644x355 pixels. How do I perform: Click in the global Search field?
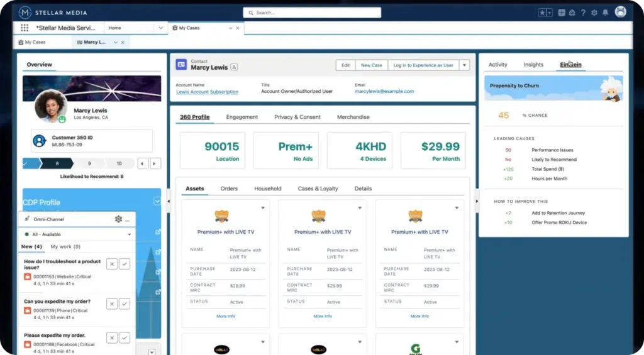pyautogui.click(x=312, y=13)
